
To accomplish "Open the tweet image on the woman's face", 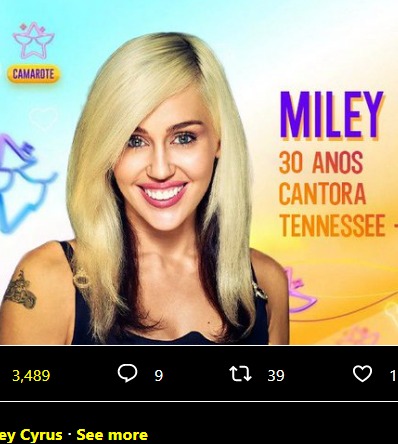I will point(162,160).
